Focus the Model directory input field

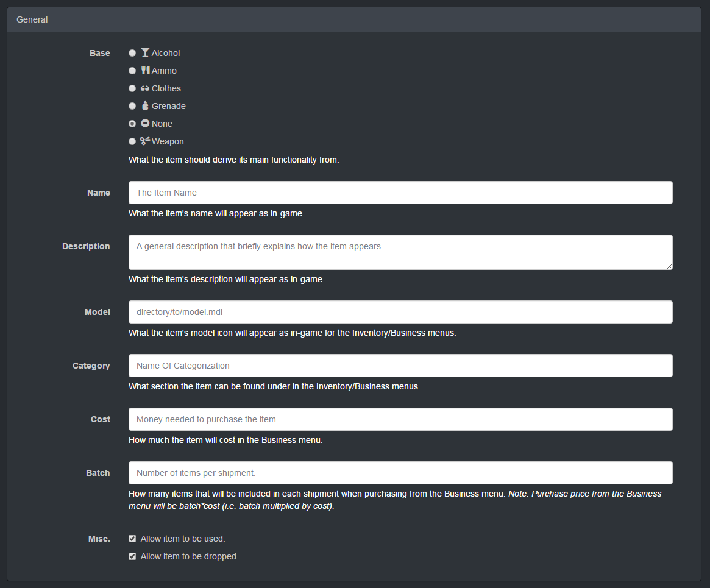[400, 312]
